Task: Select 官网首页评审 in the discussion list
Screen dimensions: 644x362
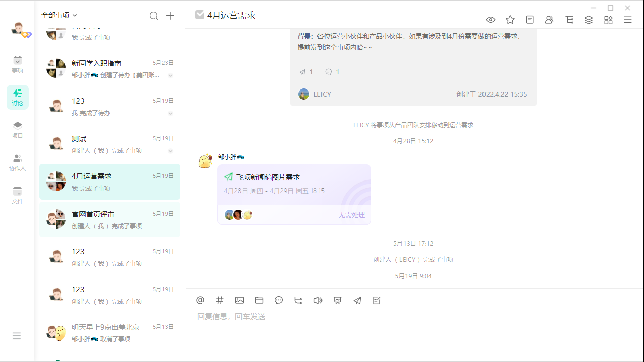Action: [x=110, y=220]
